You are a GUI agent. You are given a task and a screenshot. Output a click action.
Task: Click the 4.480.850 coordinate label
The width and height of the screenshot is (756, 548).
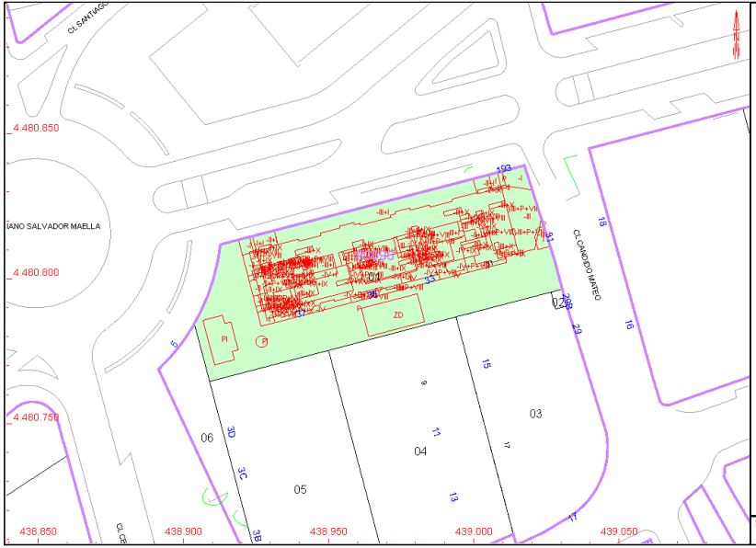(34, 128)
